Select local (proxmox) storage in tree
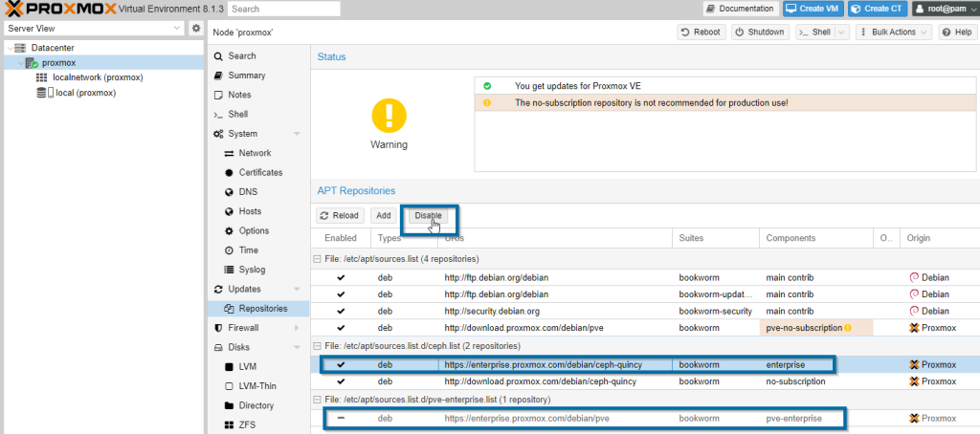This screenshot has width=980, height=434. tap(85, 93)
